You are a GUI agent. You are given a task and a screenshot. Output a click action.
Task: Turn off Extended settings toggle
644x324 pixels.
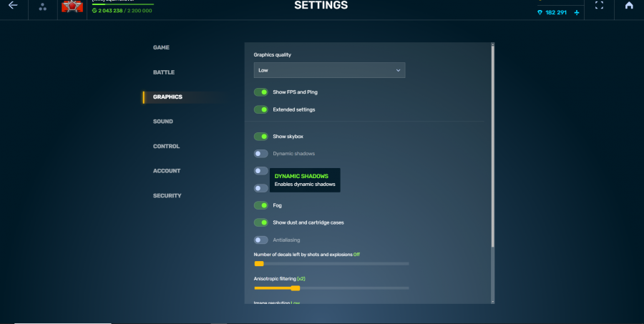pos(261,109)
